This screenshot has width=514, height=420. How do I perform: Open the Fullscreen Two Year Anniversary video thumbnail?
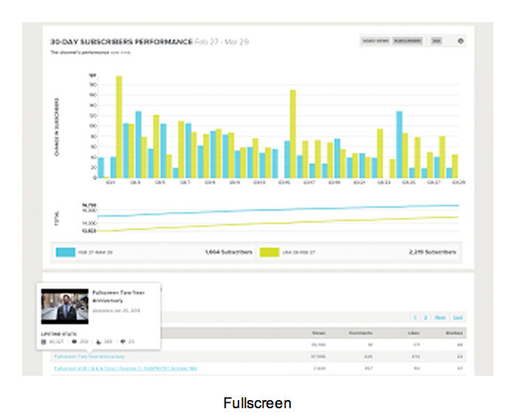point(65,306)
